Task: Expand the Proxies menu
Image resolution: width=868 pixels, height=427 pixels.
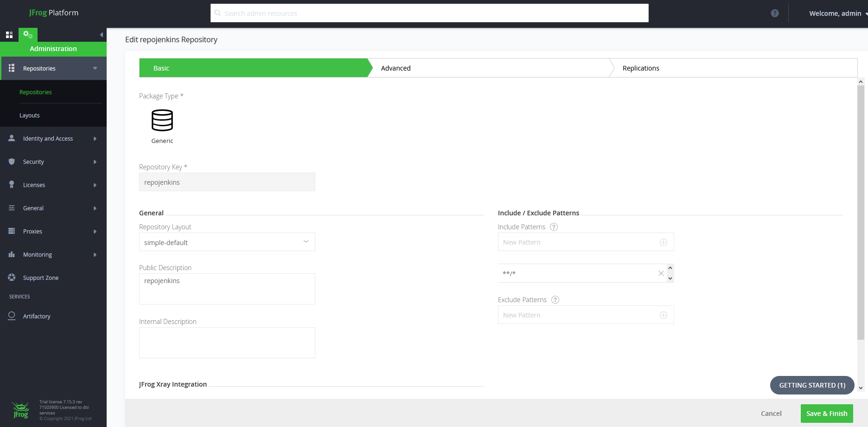Action: (x=95, y=232)
